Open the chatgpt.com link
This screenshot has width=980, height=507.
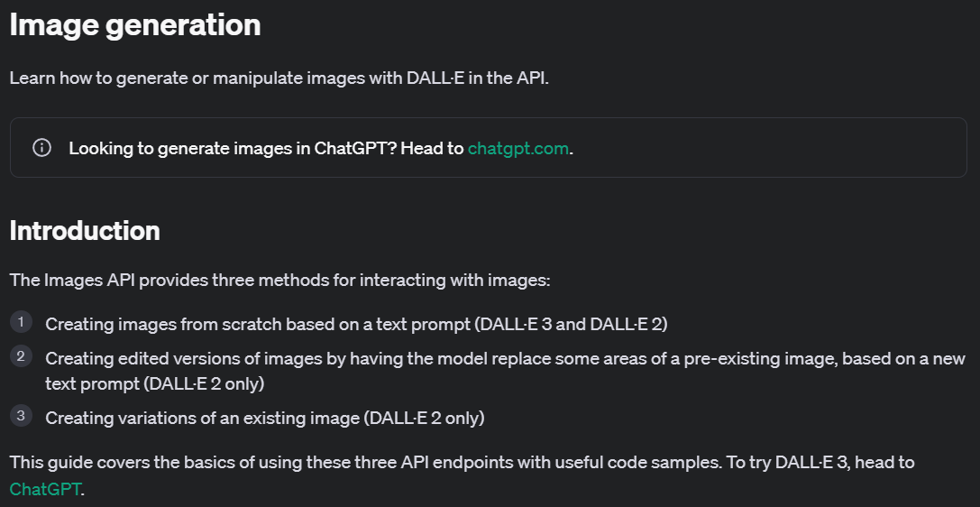(x=518, y=149)
